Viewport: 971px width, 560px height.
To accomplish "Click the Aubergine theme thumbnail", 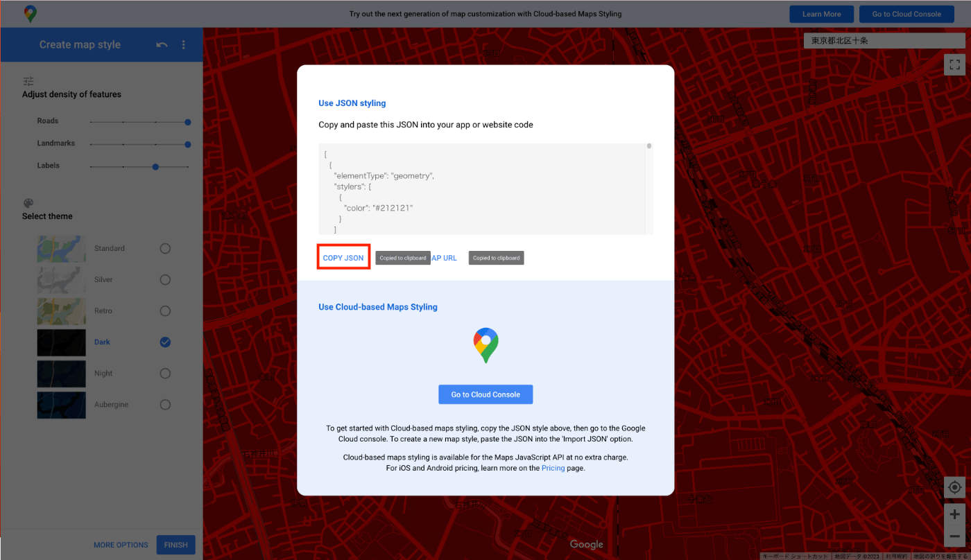I will tap(62, 404).
